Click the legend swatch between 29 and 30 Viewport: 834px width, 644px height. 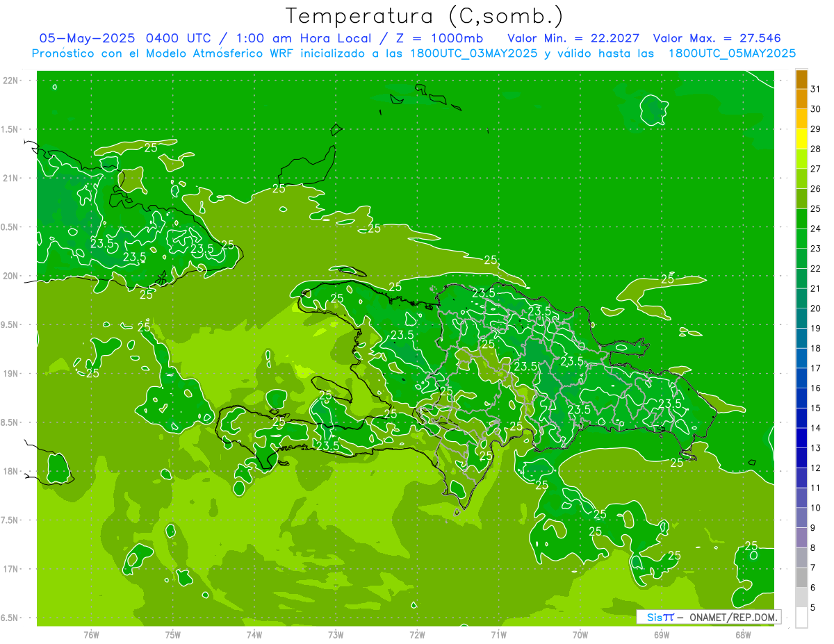click(x=801, y=119)
